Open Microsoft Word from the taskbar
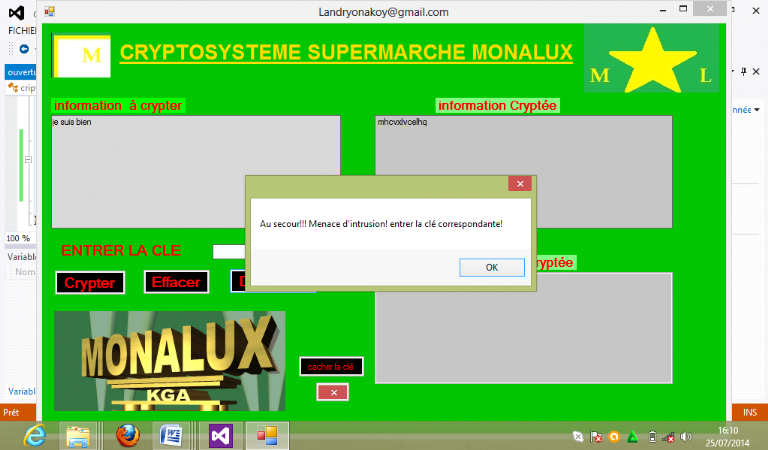 170,435
